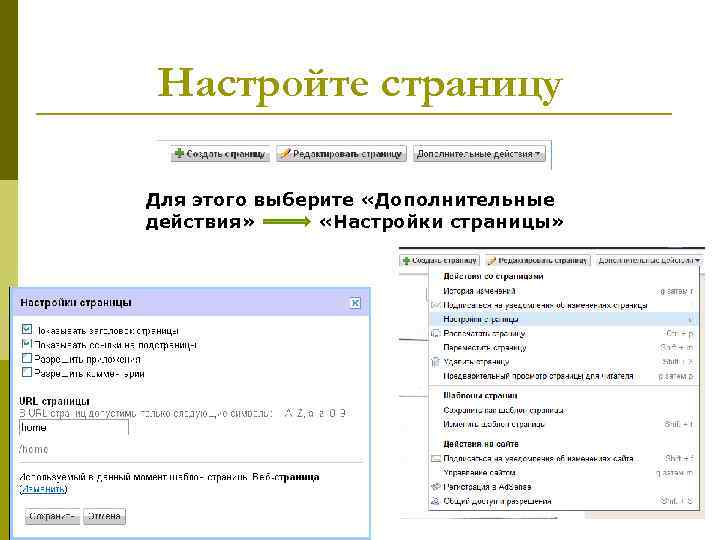Open 'Предварительный просмотр страницы для читателя'
The width and height of the screenshot is (720, 540).
538,376
